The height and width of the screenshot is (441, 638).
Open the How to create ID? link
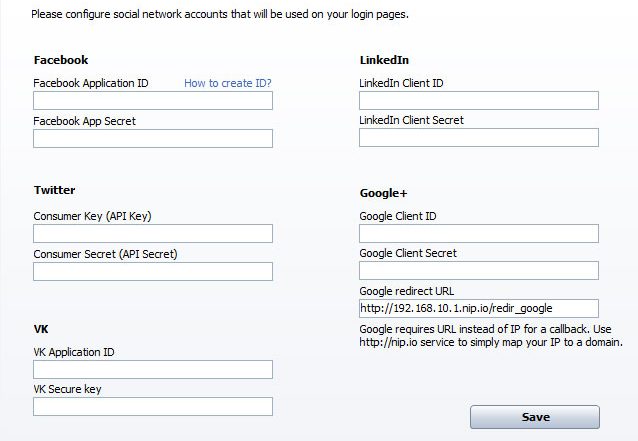227,83
